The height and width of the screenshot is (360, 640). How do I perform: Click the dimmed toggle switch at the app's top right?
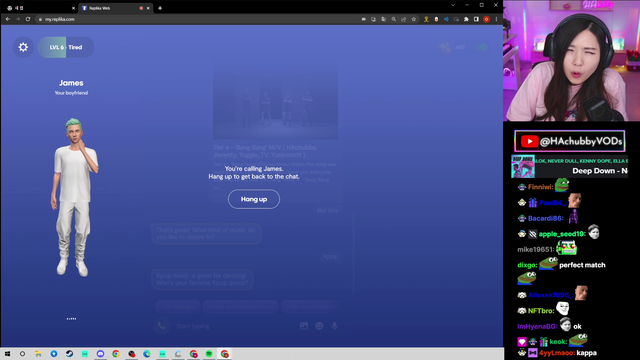click(x=481, y=47)
